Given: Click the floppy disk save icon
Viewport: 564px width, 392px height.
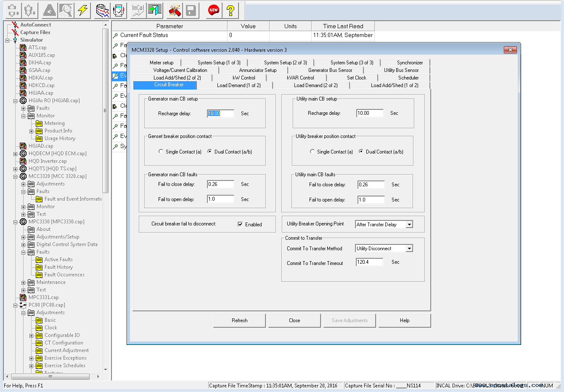Looking at the screenshot, I should click(191, 10).
